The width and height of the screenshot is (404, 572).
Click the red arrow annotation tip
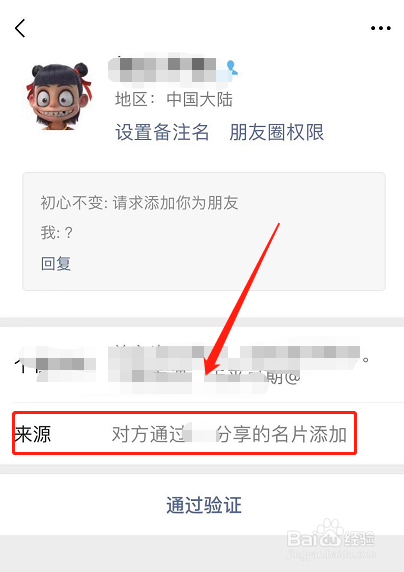point(207,372)
